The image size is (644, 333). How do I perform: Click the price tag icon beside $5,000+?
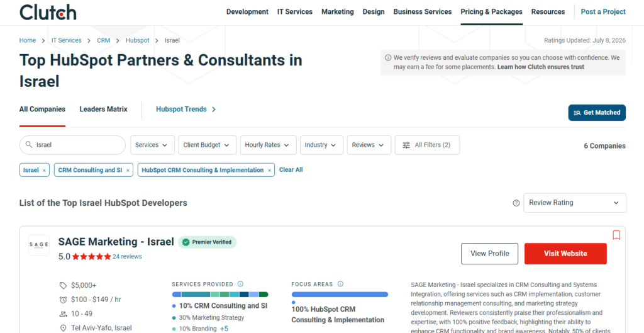click(64, 285)
